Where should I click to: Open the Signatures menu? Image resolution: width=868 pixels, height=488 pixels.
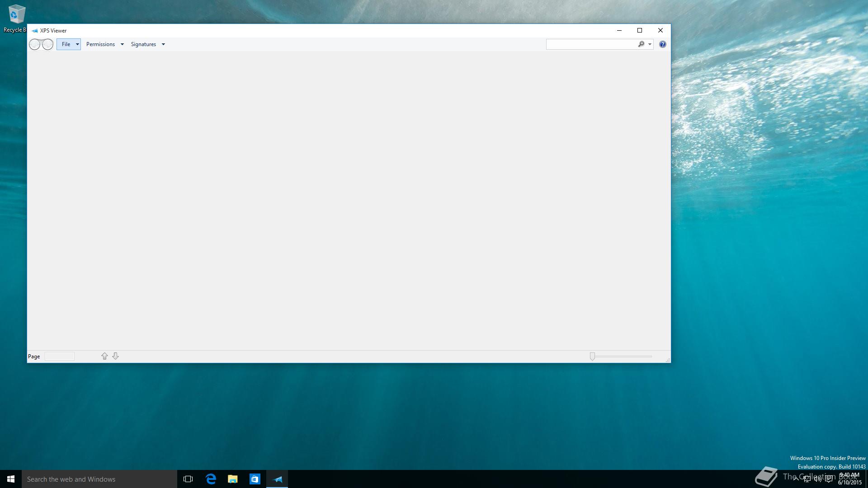(143, 44)
